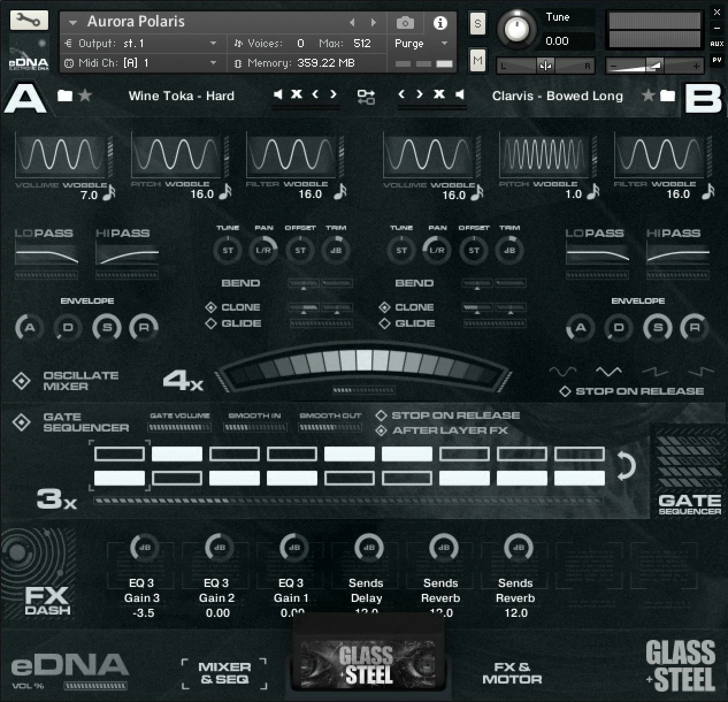Image resolution: width=728 pixels, height=702 pixels.
Task: Click Wine Toka - Hard sound name
Action: pyautogui.click(x=181, y=96)
